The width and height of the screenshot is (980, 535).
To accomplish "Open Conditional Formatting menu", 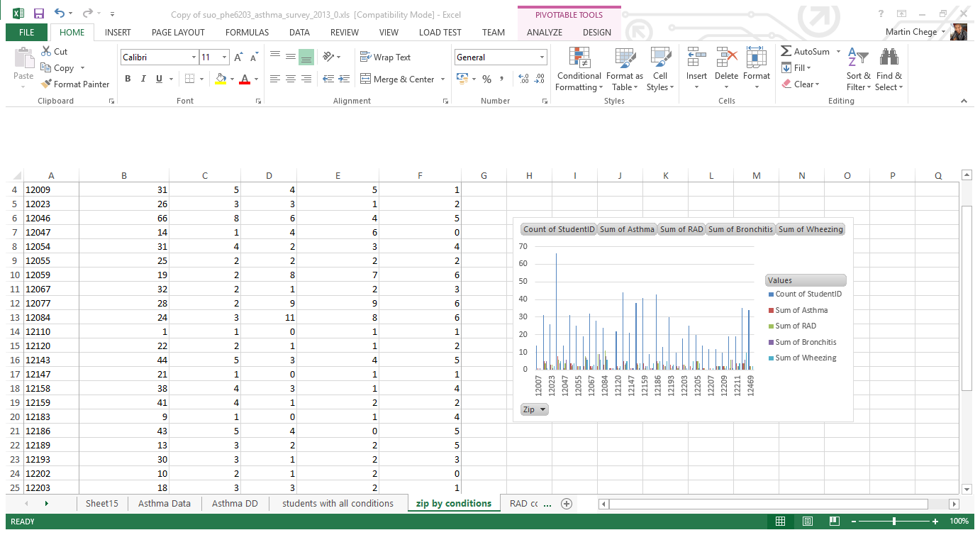I will 579,70.
